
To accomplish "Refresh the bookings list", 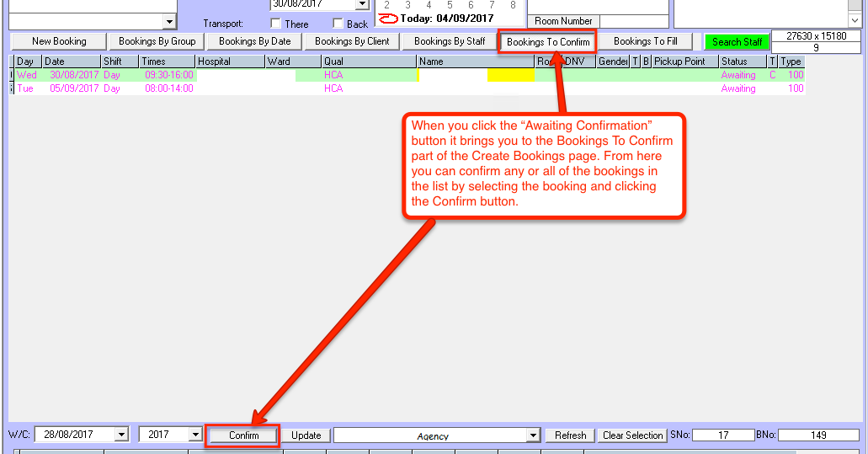I will pos(570,435).
